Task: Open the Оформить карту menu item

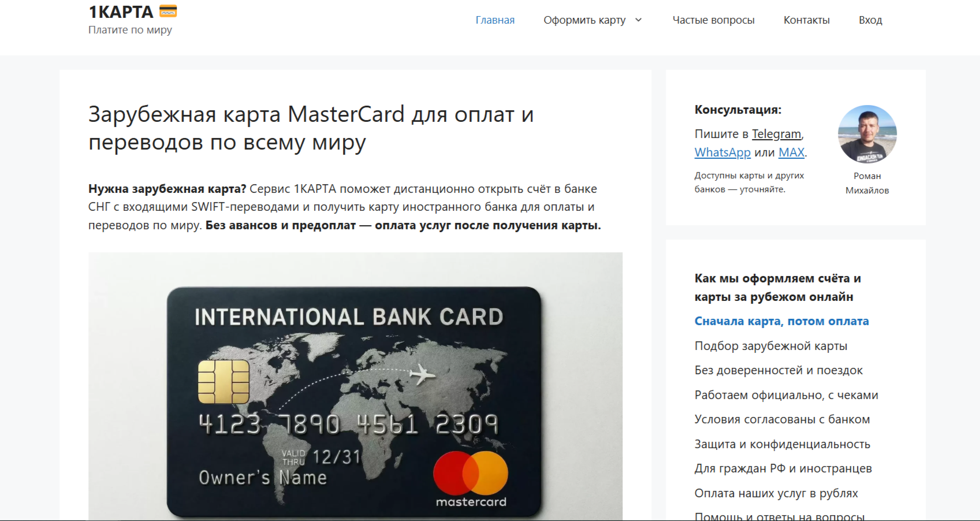Action: (x=584, y=20)
